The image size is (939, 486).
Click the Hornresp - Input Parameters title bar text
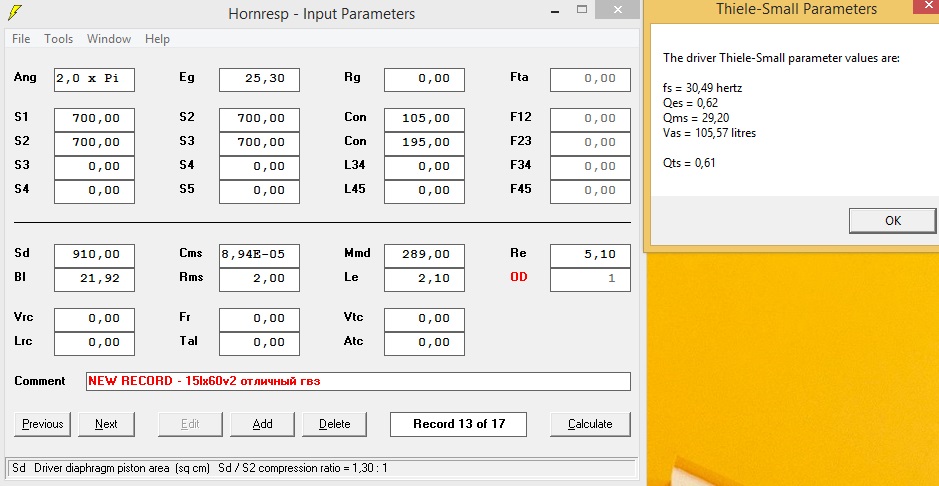[321, 14]
